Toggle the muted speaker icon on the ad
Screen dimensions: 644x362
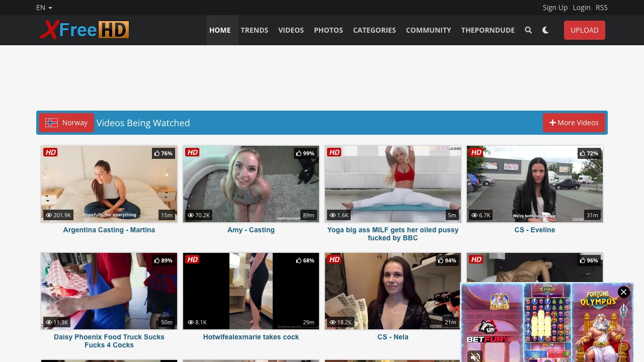475,356
